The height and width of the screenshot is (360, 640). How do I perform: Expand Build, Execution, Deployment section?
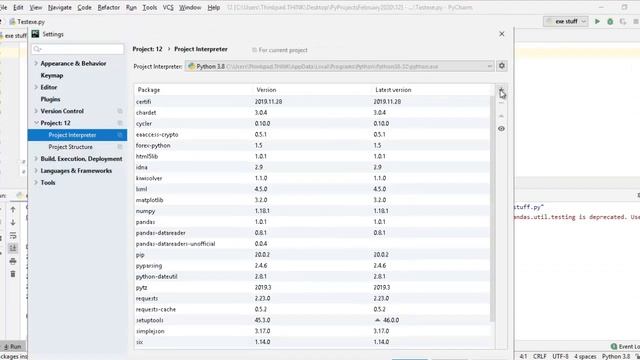click(x=36, y=159)
